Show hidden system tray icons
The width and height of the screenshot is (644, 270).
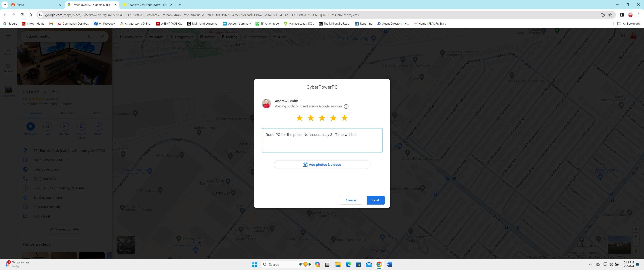coord(590,265)
